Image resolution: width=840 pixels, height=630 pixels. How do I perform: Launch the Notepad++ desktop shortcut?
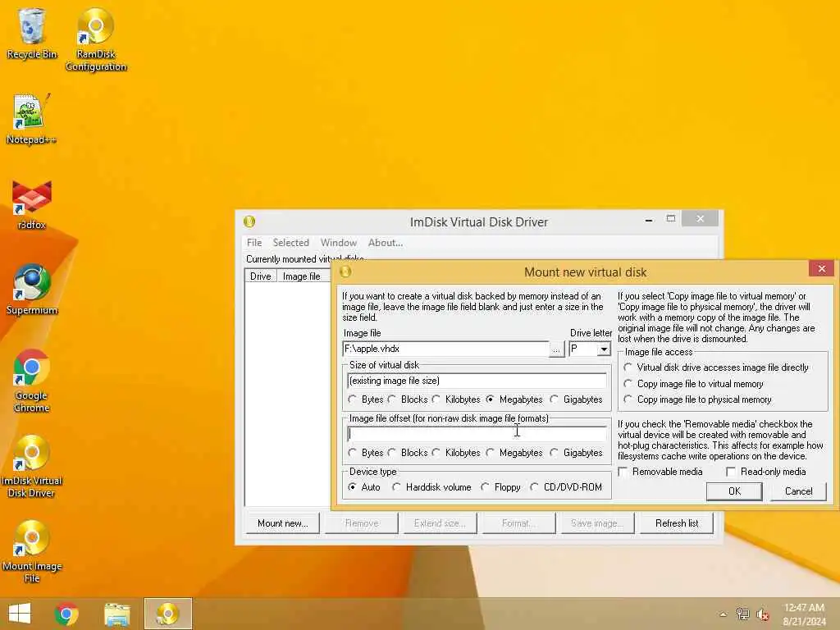31,119
